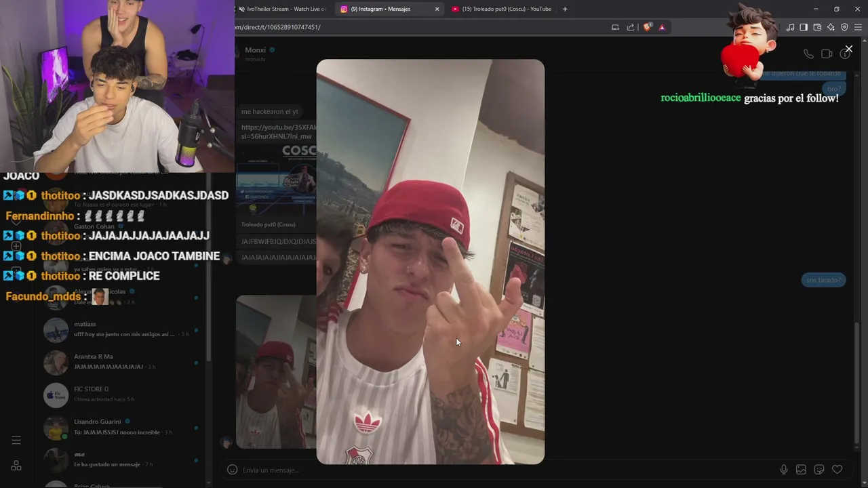Click the chat window vertical scrollbar
The height and width of the screenshot is (488, 868).
[x=858, y=383]
